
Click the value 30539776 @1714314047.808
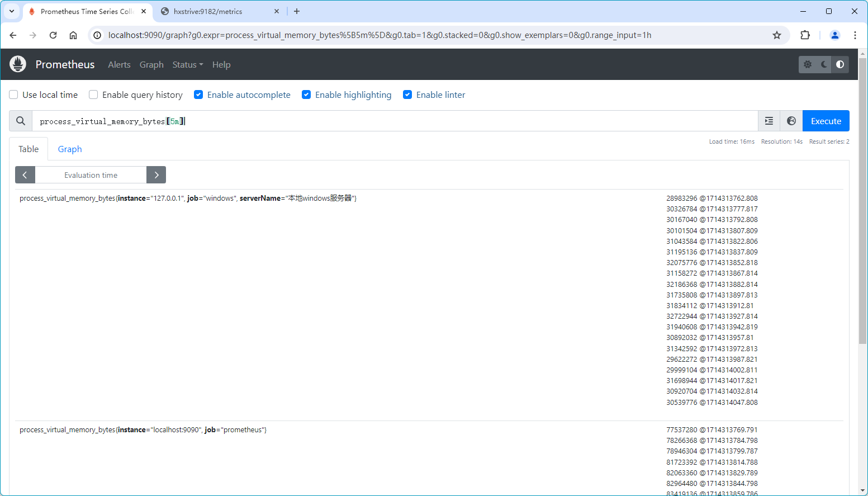click(712, 403)
